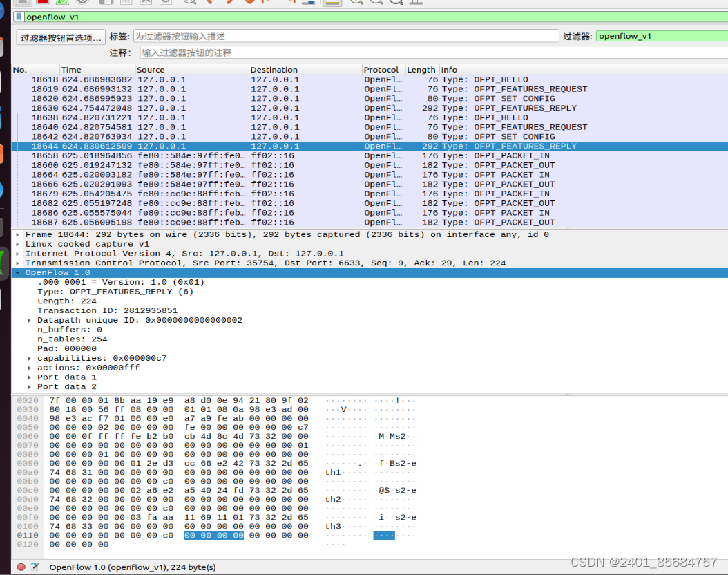Screen dimensions: 728x575
Task: Reload this capture file
Action: click(165, 3)
